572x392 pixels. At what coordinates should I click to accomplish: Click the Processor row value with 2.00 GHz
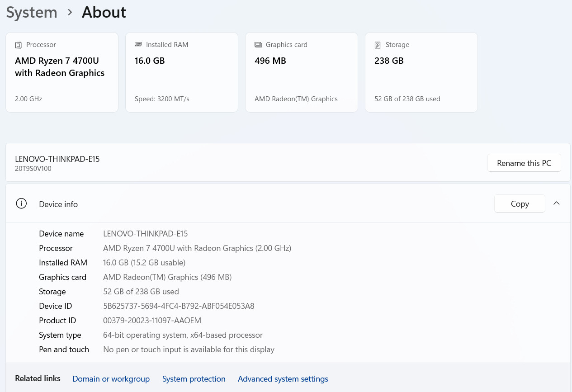[x=197, y=248]
